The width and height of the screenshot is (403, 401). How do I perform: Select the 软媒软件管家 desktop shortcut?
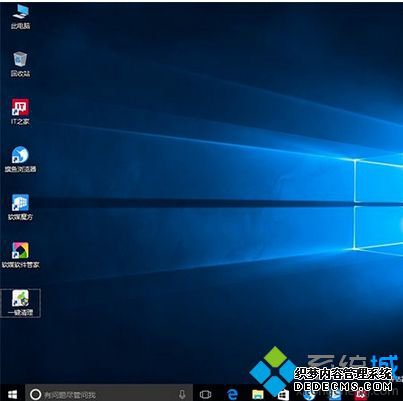point(20,256)
